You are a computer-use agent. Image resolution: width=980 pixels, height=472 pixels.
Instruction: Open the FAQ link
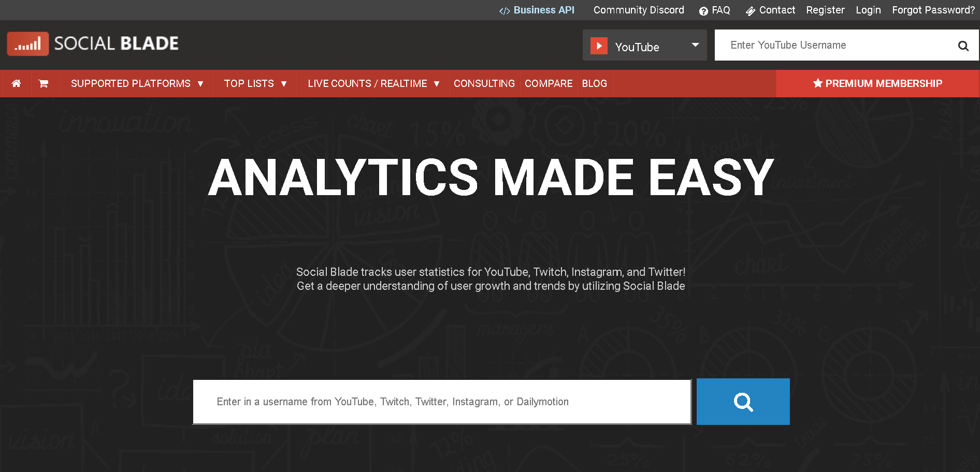point(714,10)
